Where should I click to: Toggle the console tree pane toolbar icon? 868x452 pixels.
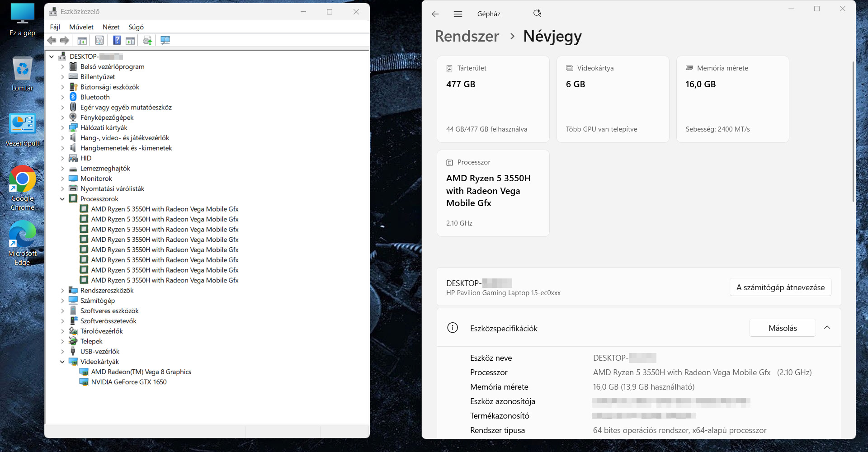(82, 41)
